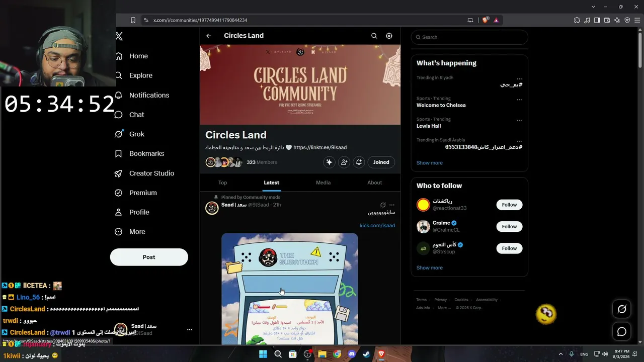The image size is (644, 362).
Task: Click the bookmark icon in the address bar
Action: 133,20
